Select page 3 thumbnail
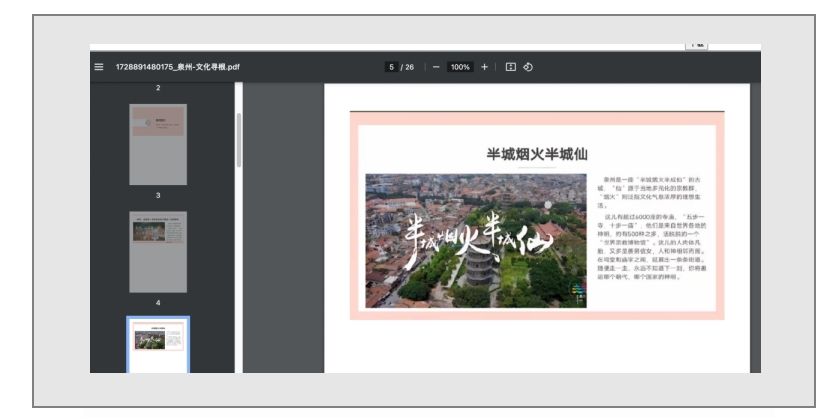835x418 pixels. [x=158, y=252]
